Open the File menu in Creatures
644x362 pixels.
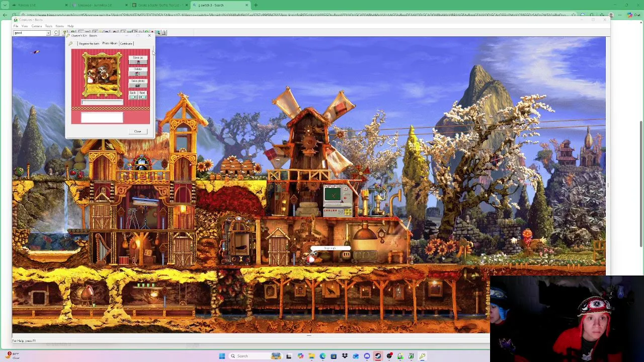16,26
